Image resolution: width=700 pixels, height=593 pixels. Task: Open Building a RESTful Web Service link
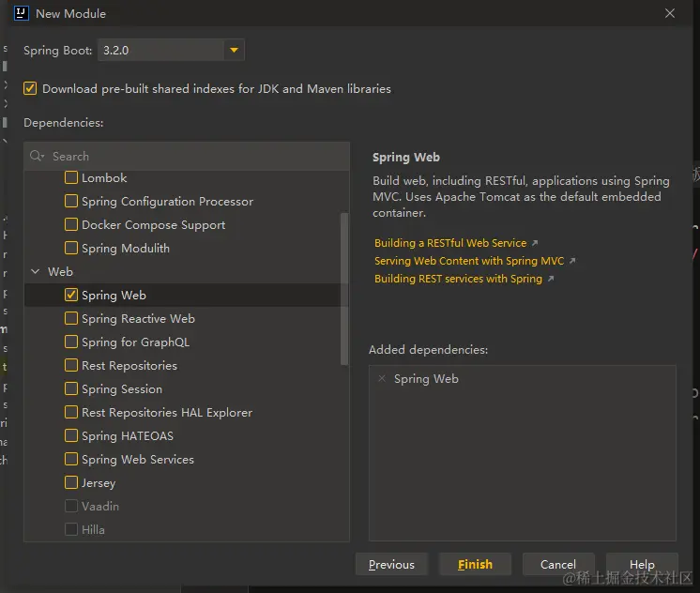pos(450,243)
